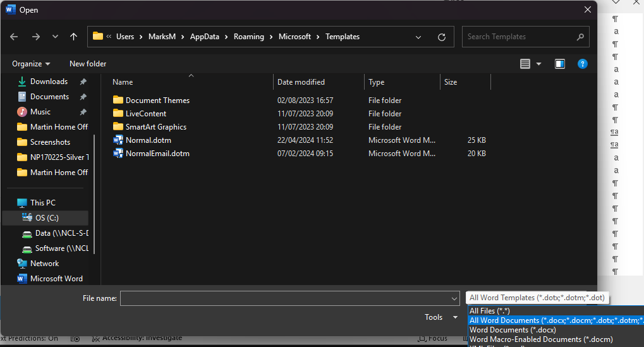Open Documents in the navigation pane
The height and width of the screenshot is (347, 644).
[49, 97]
